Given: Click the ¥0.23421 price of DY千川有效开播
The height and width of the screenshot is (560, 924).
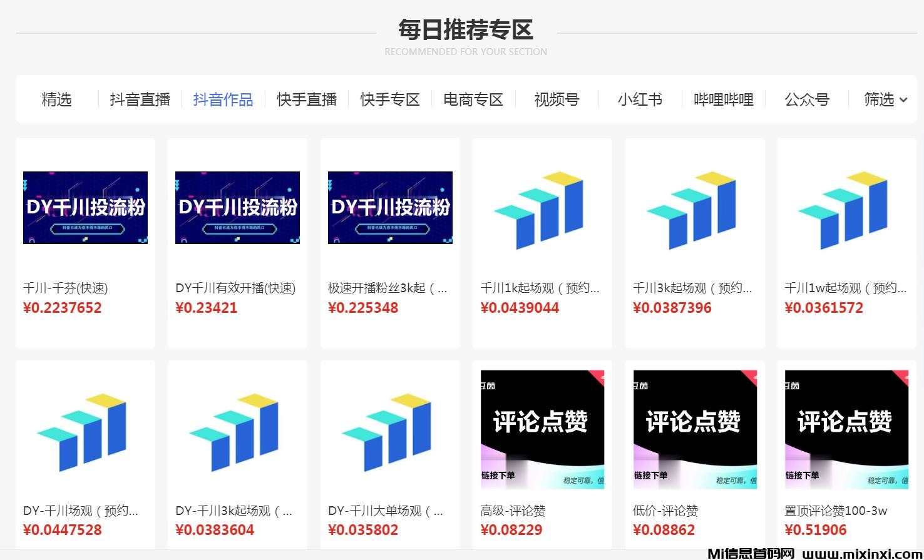Looking at the screenshot, I should (x=207, y=308).
